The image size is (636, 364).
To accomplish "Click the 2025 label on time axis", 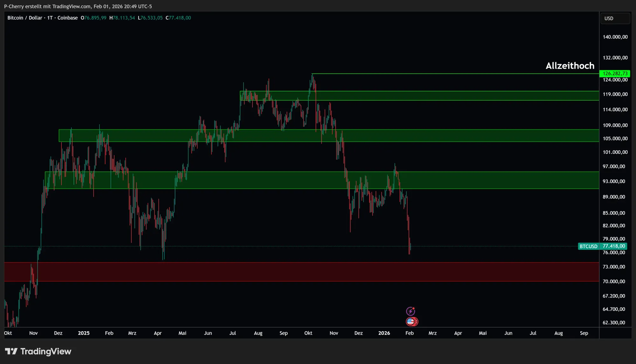I will pyautogui.click(x=84, y=333).
